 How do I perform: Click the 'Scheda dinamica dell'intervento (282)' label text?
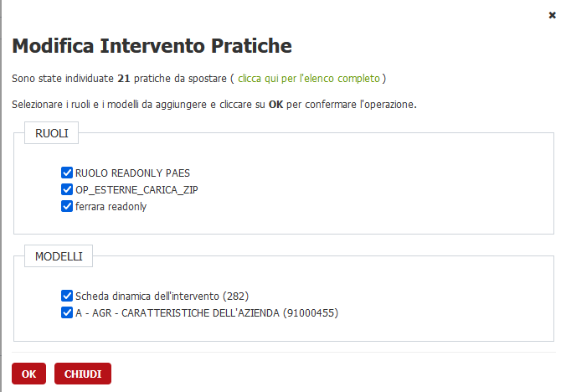162,296
